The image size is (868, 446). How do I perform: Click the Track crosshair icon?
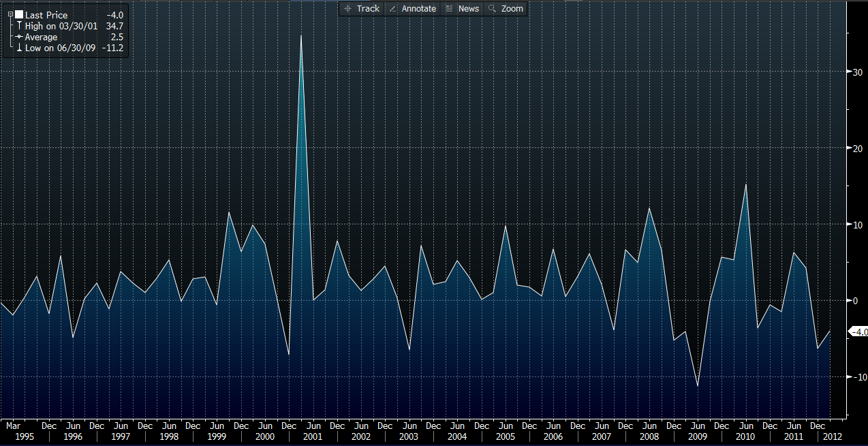(348, 9)
